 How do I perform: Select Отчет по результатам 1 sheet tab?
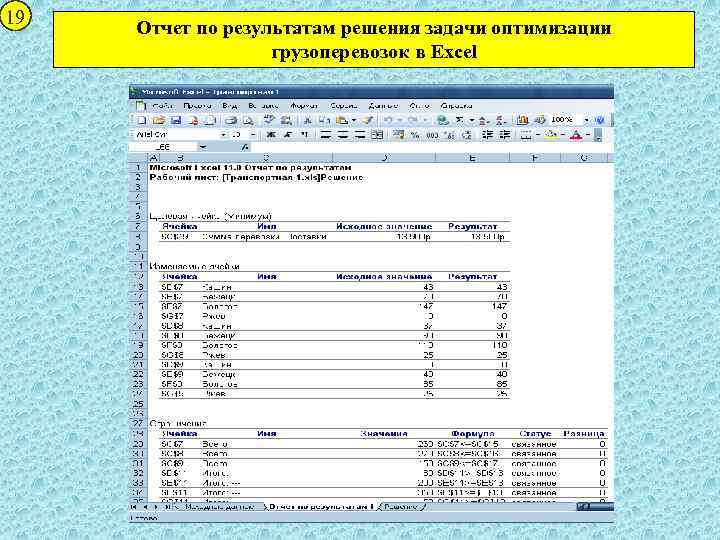(321, 507)
